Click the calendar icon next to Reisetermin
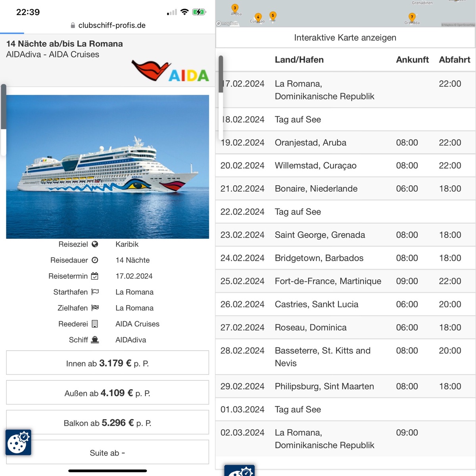The height and width of the screenshot is (476, 476). [x=95, y=276]
